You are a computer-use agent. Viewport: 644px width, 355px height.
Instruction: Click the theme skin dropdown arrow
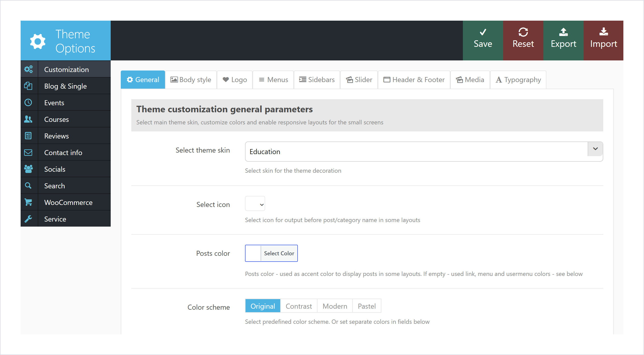coord(595,149)
